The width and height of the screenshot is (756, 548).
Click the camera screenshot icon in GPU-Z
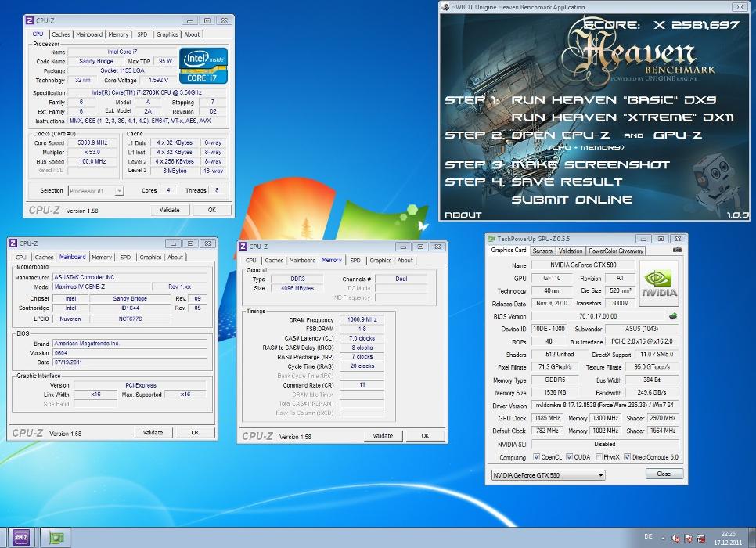pos(677,250)
